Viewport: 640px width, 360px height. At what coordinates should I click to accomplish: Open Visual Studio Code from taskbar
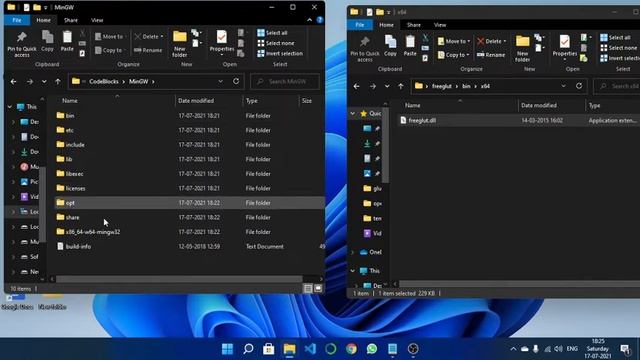[310, 349]
